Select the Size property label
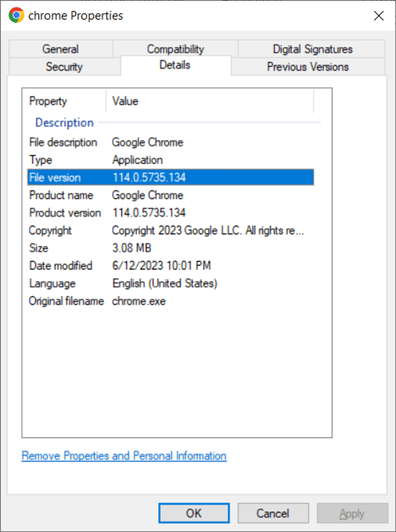Viewport: 396px width, 532px height. pos(39,248)
